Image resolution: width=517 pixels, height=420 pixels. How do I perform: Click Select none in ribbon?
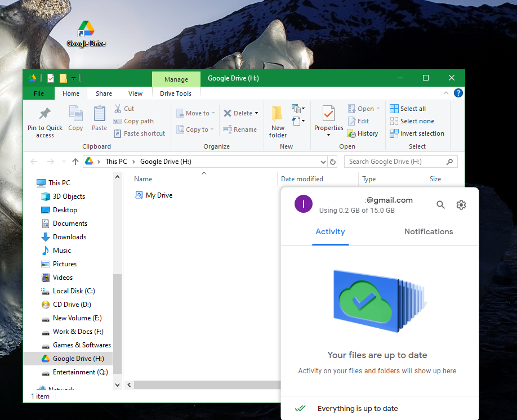(x=412, y=121)
